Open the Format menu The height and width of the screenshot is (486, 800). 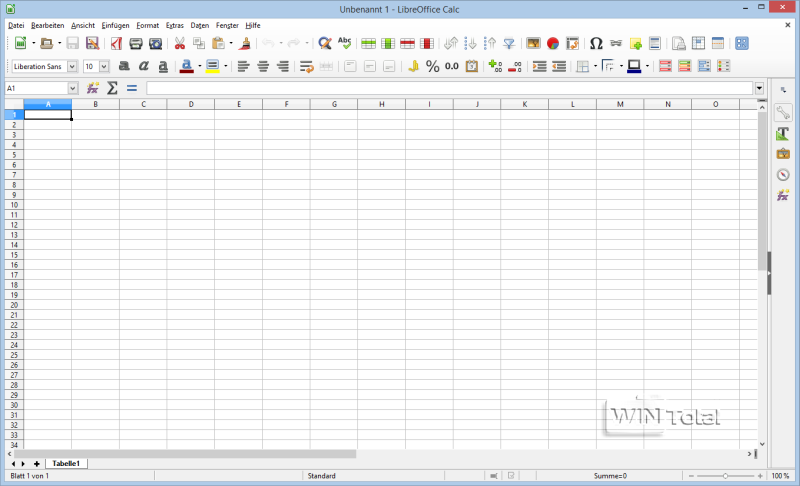pos(147,25)
